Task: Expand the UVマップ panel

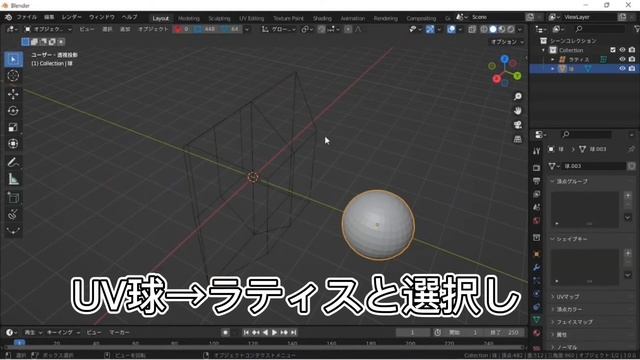Action: 566,297
